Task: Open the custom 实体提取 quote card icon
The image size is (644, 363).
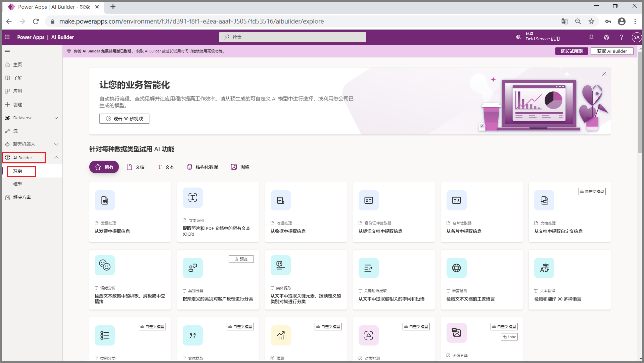Action: (193, 335)
